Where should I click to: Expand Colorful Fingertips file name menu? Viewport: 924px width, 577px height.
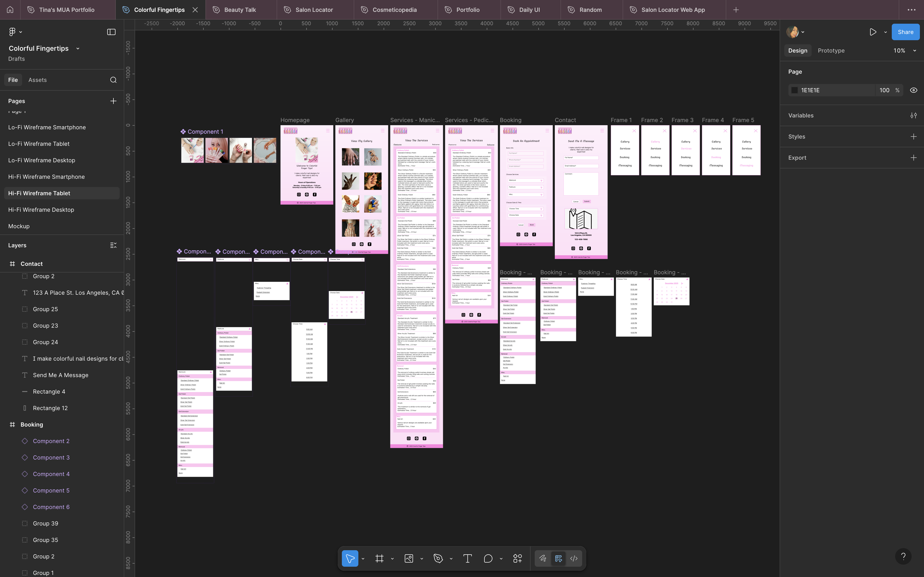point(78,48)
